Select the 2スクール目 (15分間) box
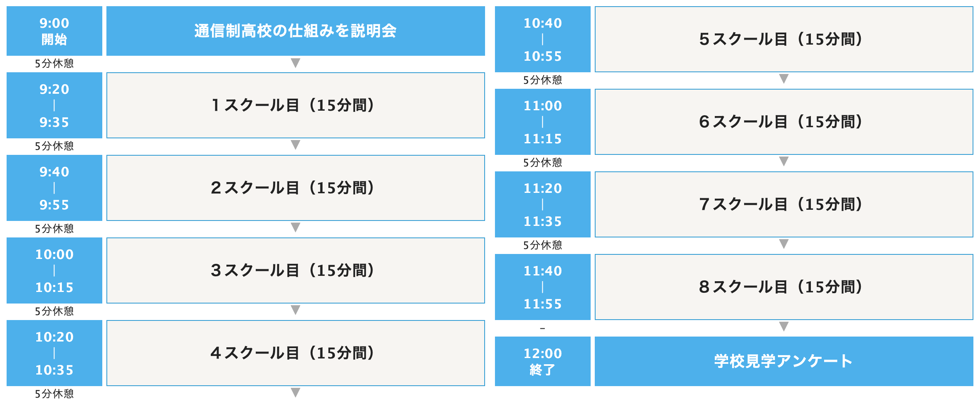Image resolution: width=980 pixels, height=408 pixels. pos(295,188)
